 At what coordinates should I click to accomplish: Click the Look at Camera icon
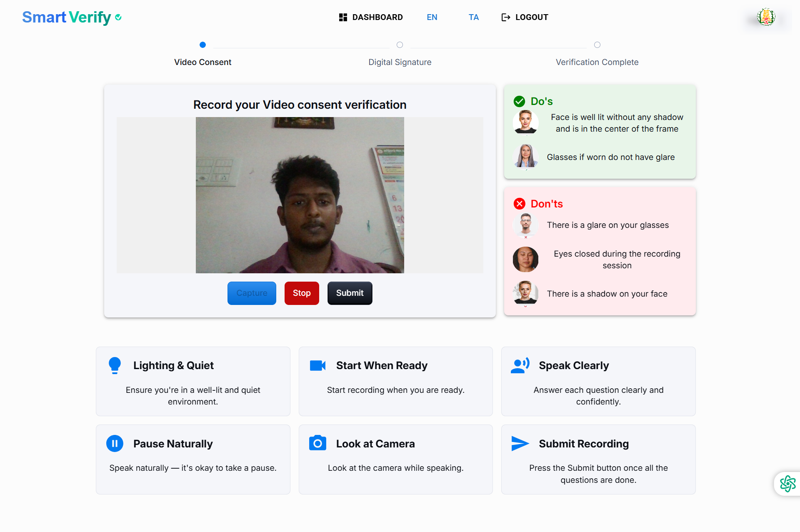tap(317, 443)
